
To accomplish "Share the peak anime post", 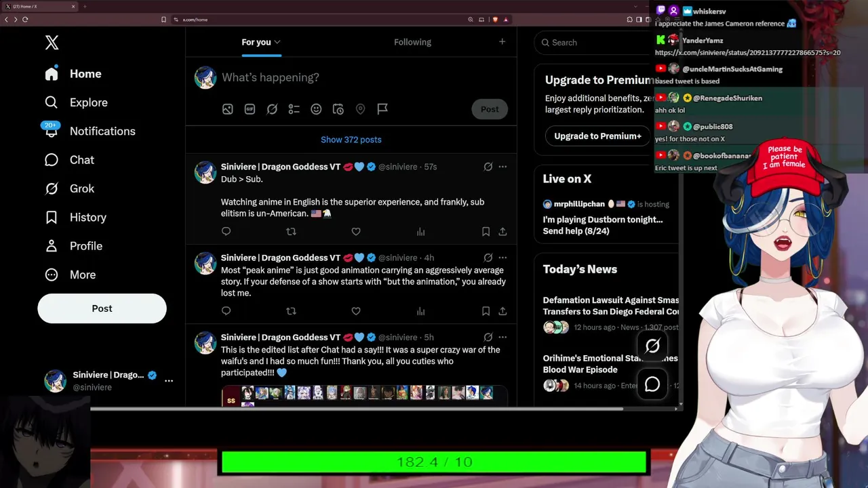I will [x=502, y=311].
